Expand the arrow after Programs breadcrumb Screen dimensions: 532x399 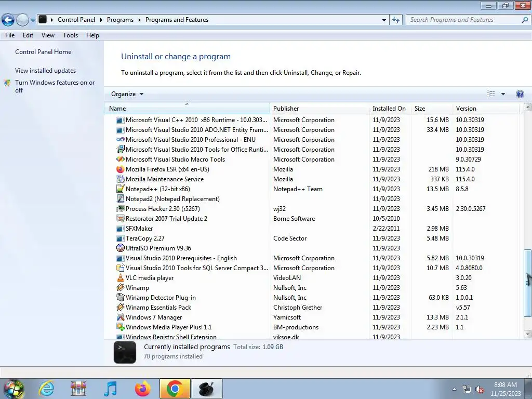pyautogui.click(x=139, y=20)
